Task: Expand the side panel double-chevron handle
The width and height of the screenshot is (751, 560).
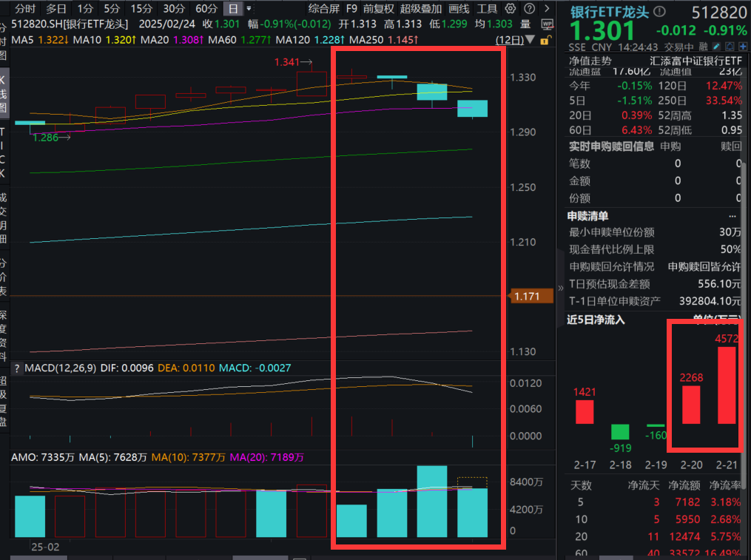Action: [560, 288]
